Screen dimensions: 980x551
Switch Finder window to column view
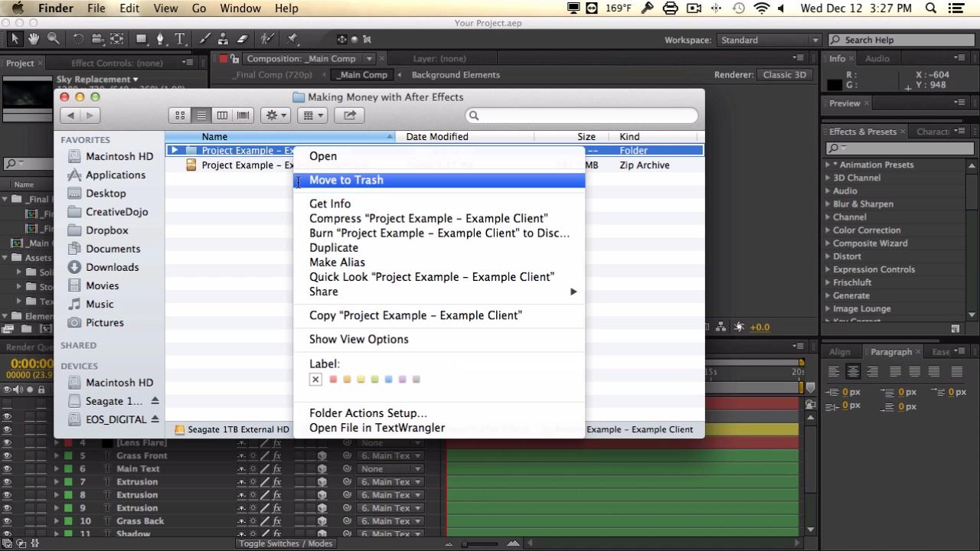(222, 116)
